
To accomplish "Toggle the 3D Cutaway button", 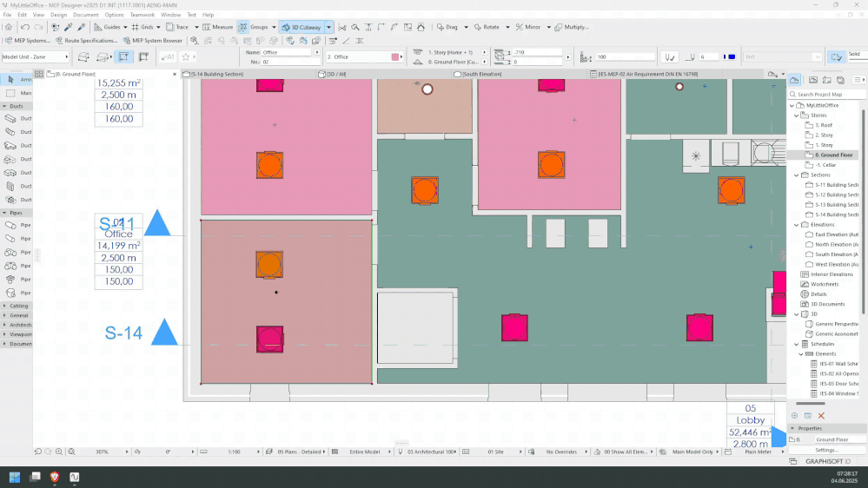I will [x=301, y=27].
